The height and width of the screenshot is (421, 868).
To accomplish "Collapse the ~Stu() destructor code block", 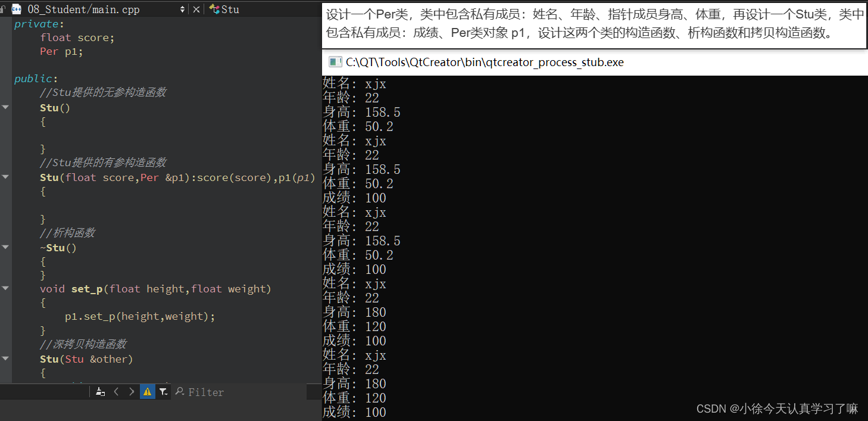I will (x=5, y=247).
